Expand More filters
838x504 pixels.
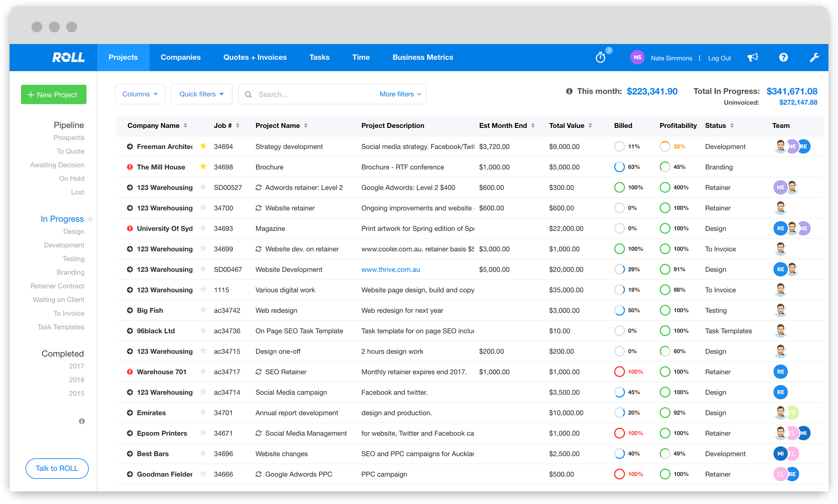click(x=400, y=94)
